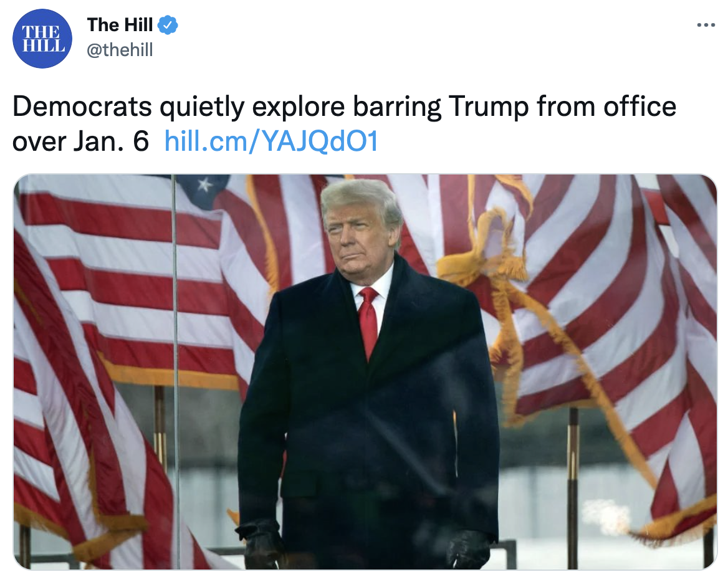Click the tweet headline text starting with Democrats
The height and width of the screenshot is (582, 728).
point(344,124)
